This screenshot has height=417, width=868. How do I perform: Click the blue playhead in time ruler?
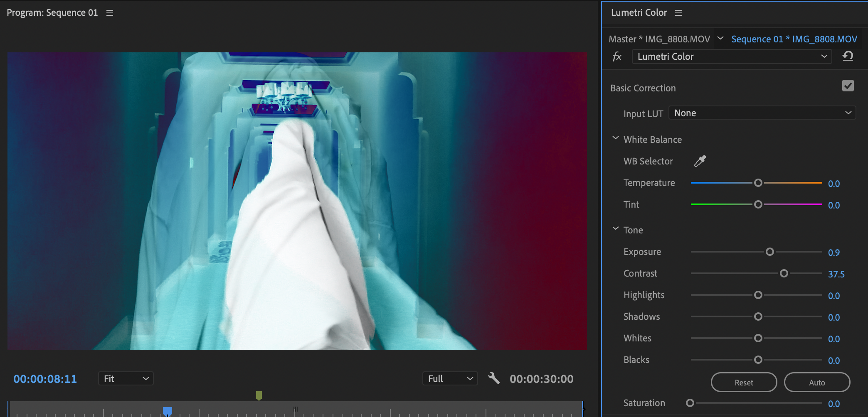168,411
